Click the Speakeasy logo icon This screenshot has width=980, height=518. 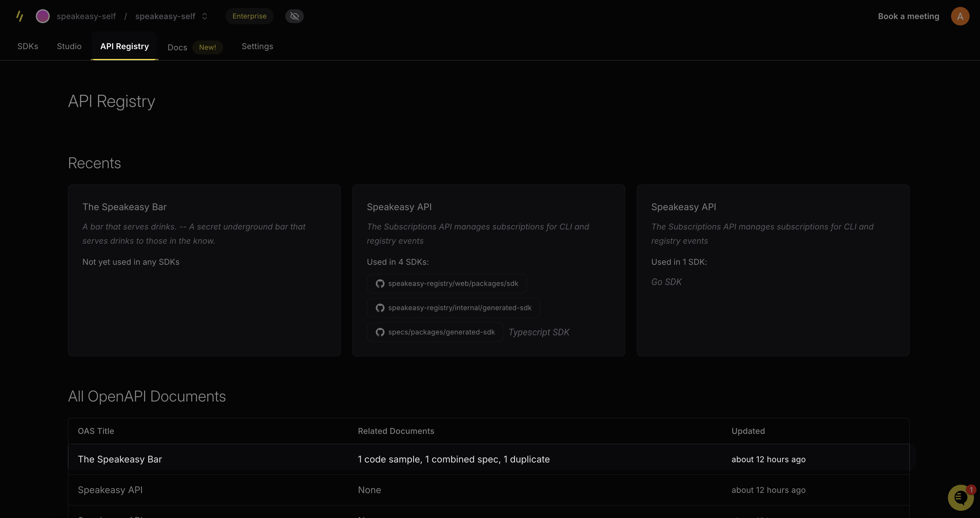coord(20,16)
